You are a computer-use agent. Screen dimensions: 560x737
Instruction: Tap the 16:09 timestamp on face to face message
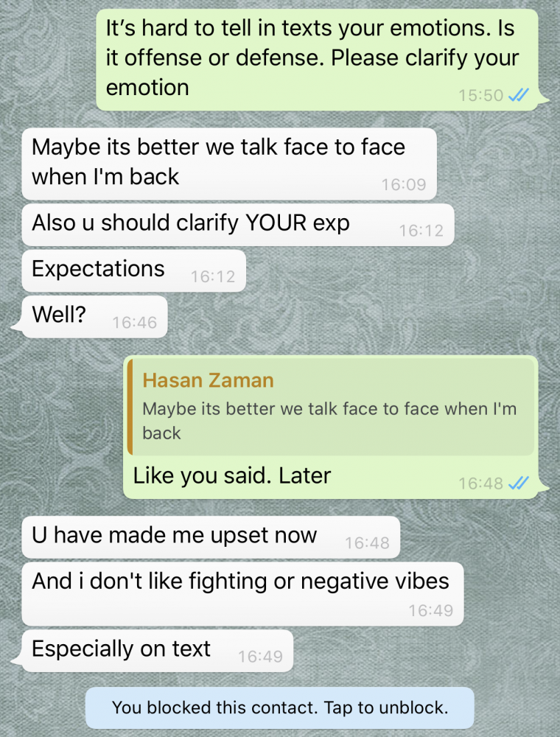pos(404,184)
